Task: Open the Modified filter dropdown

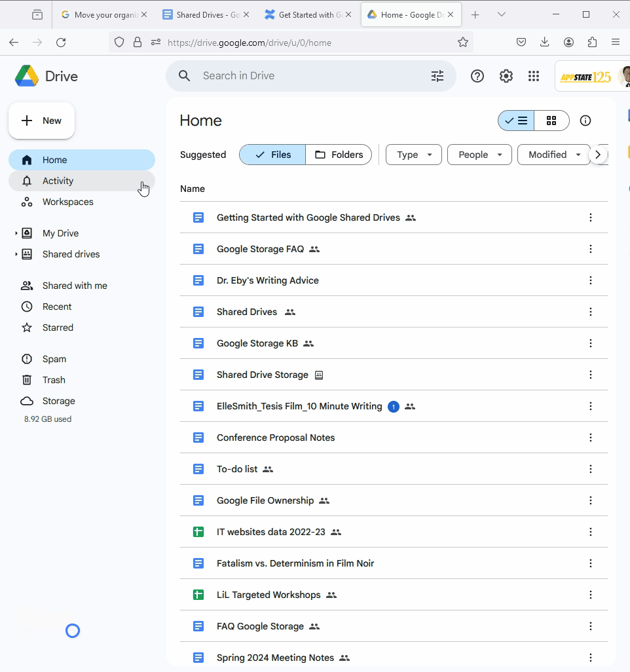Action: tap(554, 155)
